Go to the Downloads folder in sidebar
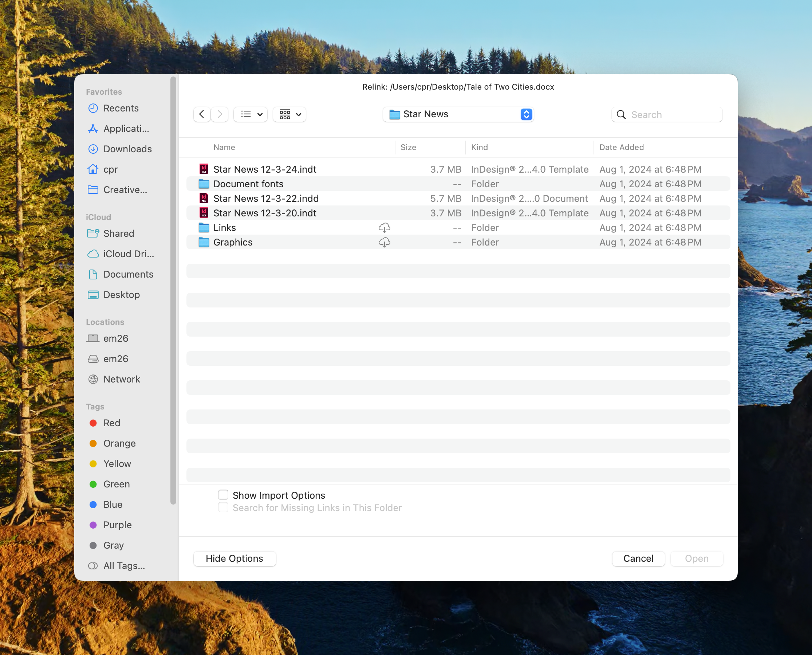812x655 pixels. (x=127, y=149)
